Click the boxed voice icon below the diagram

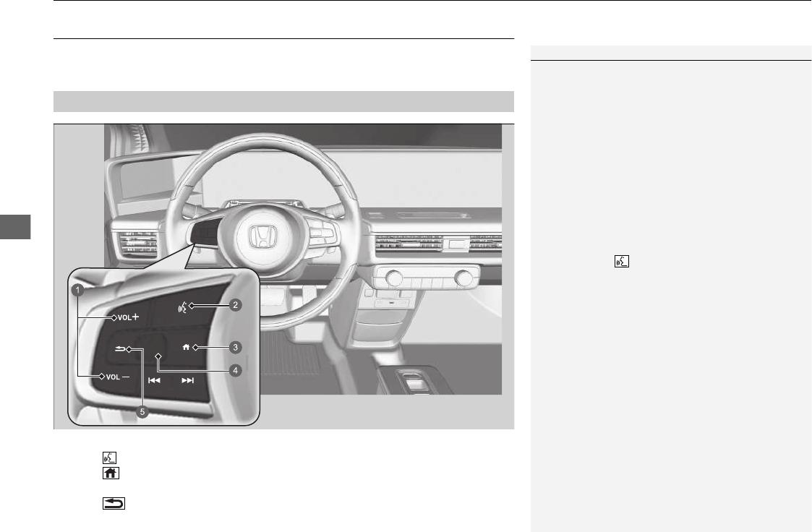pos(110,458)
